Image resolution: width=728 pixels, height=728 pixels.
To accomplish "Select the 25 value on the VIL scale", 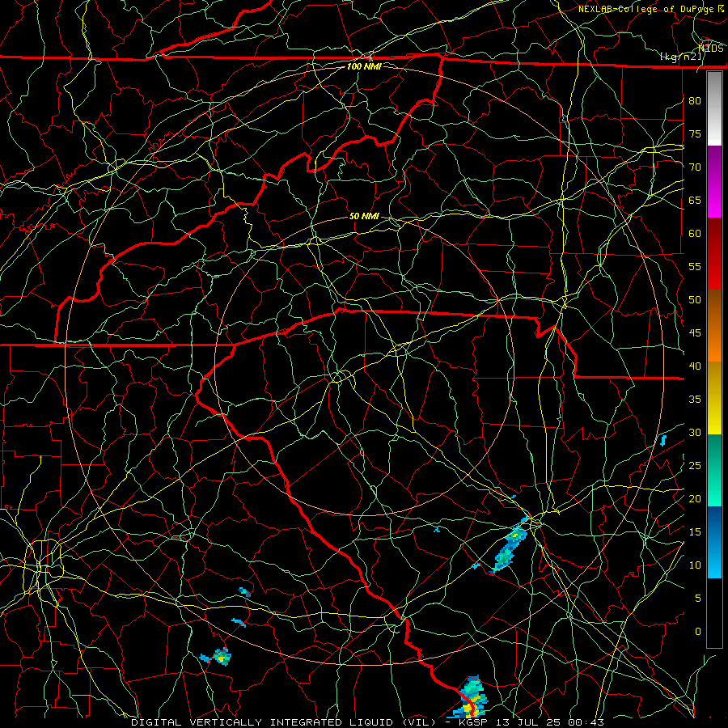I will pos(695,466).
